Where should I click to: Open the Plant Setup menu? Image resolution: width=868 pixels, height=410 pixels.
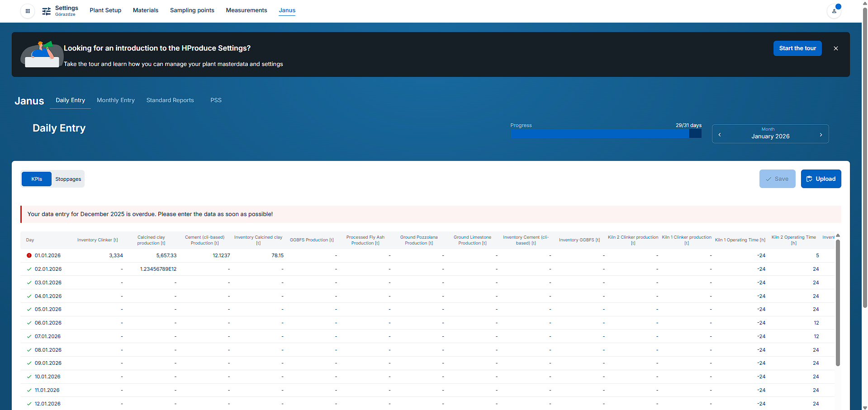coord(105,10)
